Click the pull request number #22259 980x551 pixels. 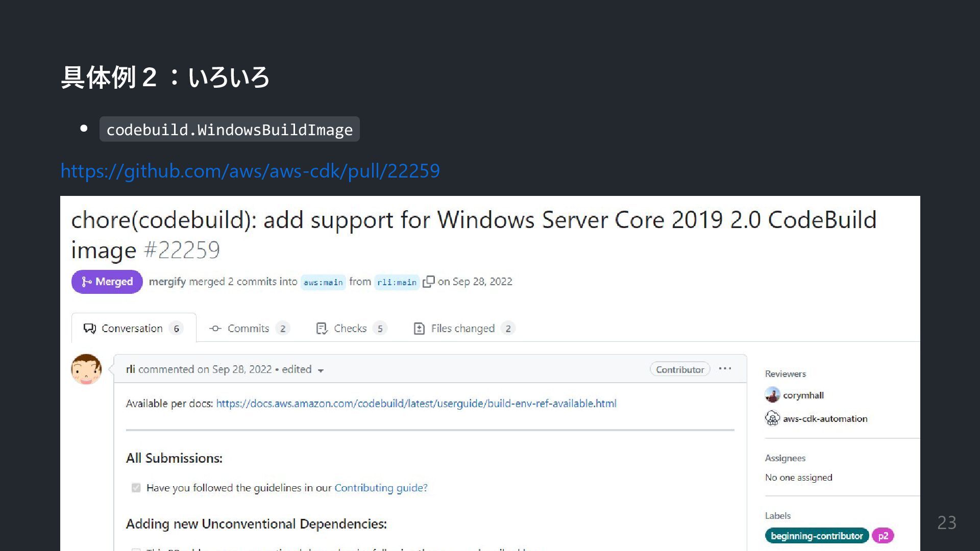pos(182,250)
